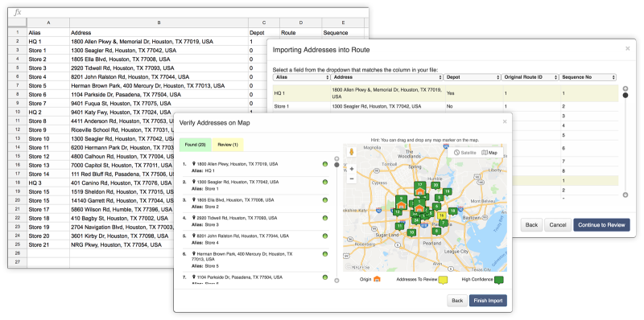Click green status dot for Store 2 address
The width and height of the screenshot is (644, 320).
pos(325,200)
